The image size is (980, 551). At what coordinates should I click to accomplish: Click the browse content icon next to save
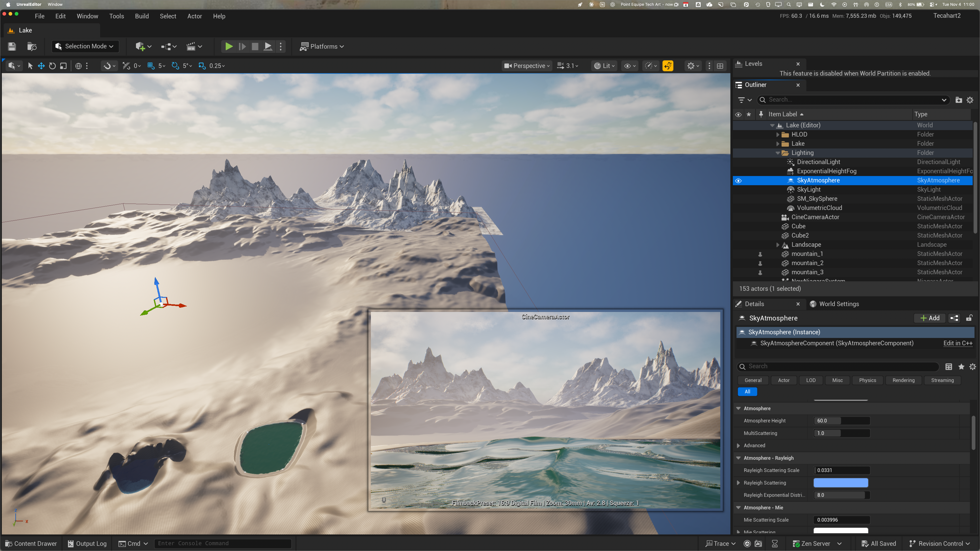(32, 46)
